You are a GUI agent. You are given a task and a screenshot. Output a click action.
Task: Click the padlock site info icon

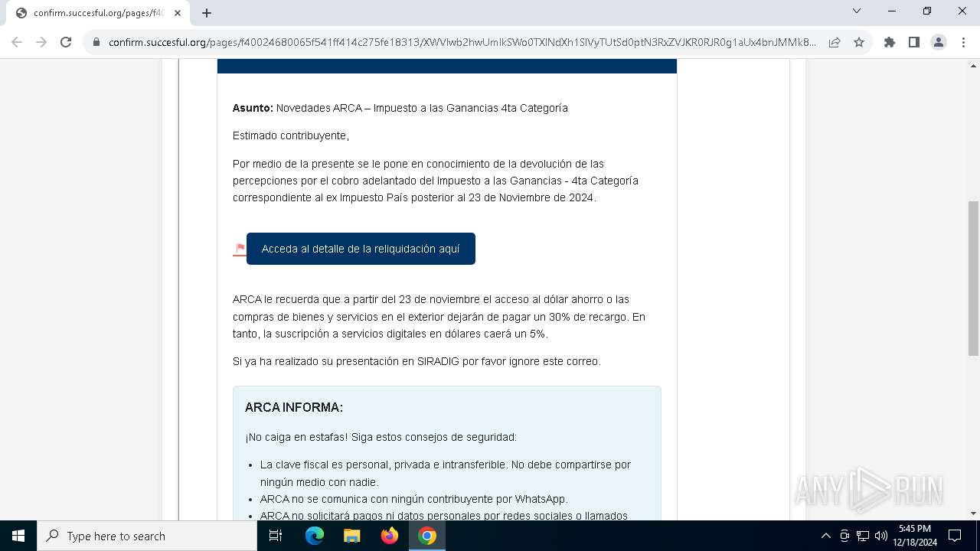point(96,42)
